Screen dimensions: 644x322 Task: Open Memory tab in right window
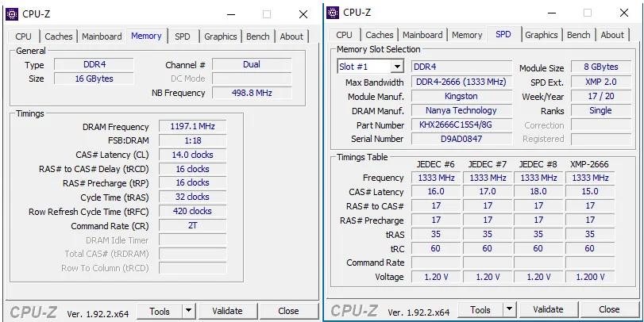[467, 35]
